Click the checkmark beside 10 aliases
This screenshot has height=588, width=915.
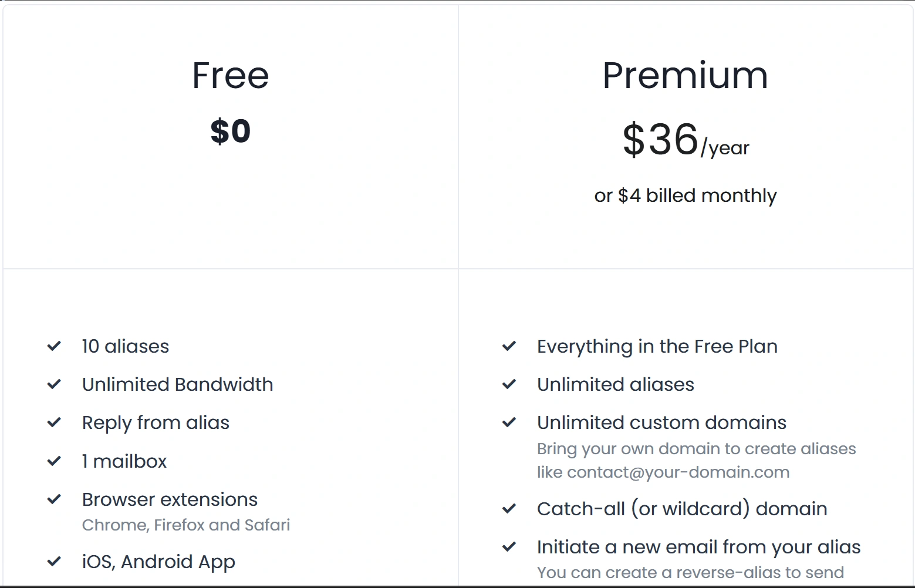click(x=54, y=346)
